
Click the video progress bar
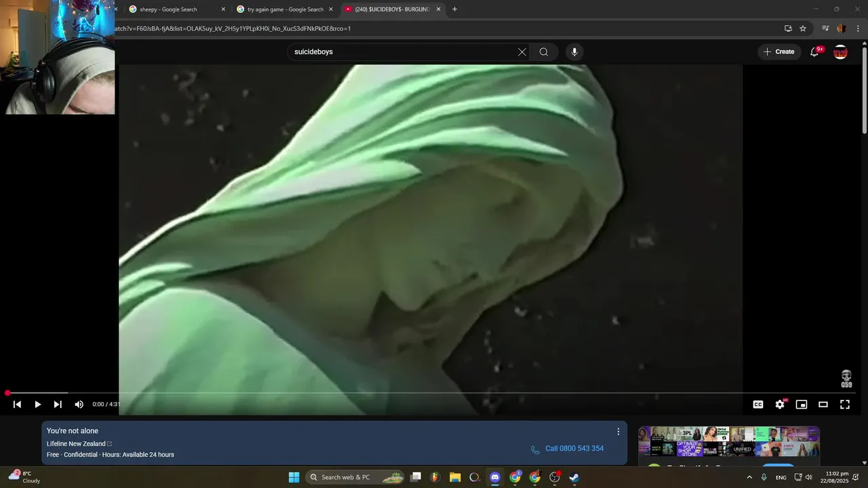click(x=431, y=393)
